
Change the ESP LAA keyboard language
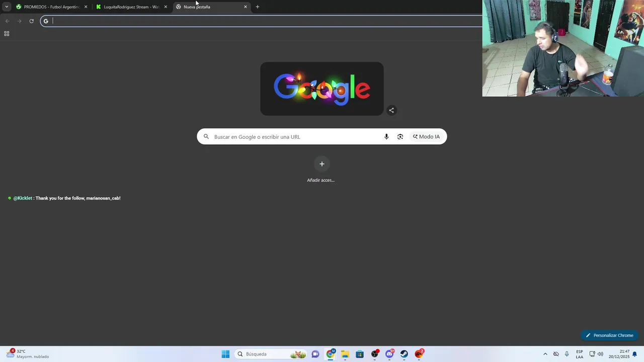tap(580, 354)
